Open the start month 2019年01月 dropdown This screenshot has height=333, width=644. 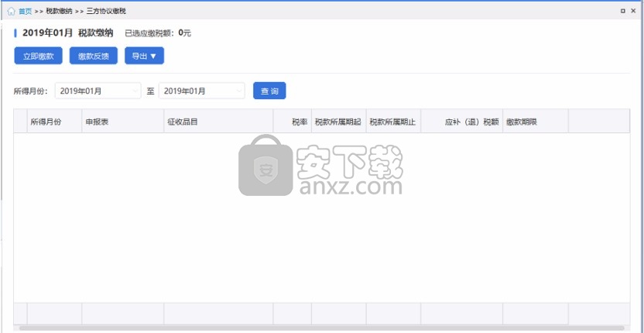pos(98,91)
